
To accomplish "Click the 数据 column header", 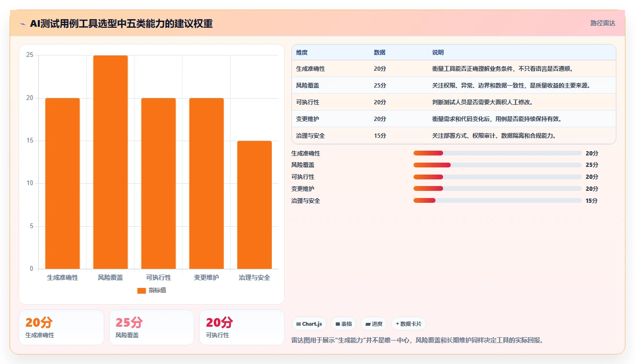I will [x=379, y=52].
